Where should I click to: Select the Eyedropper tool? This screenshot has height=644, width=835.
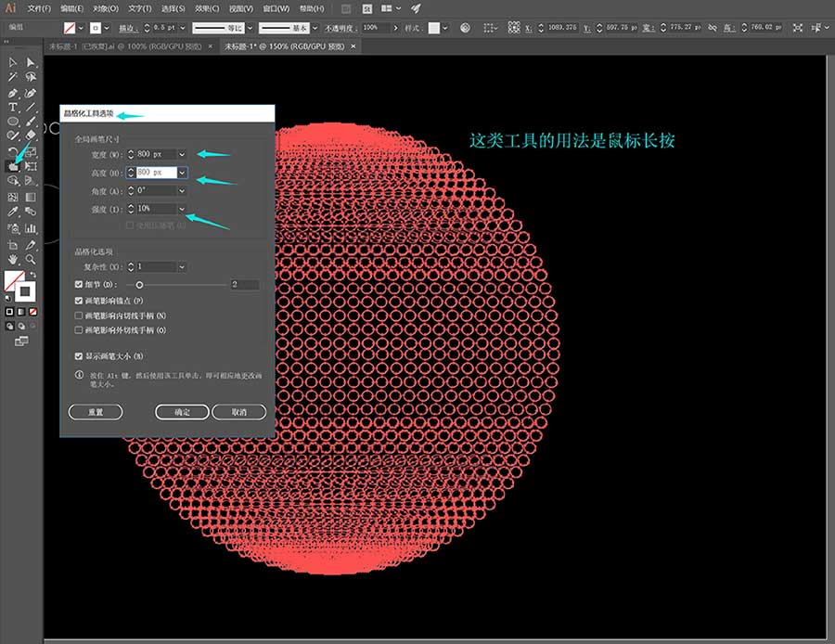(13, 212)
